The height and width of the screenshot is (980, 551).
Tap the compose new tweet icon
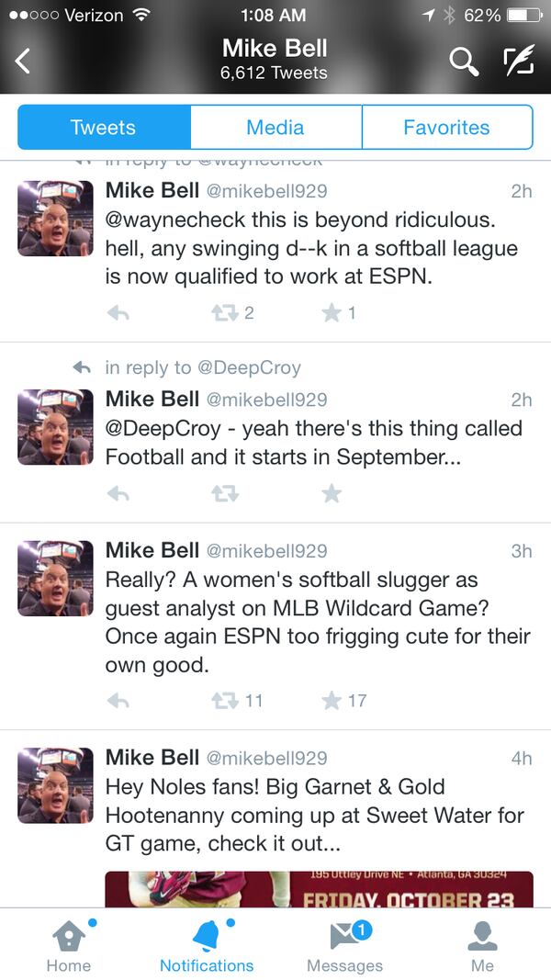click(x=518, y=62)
